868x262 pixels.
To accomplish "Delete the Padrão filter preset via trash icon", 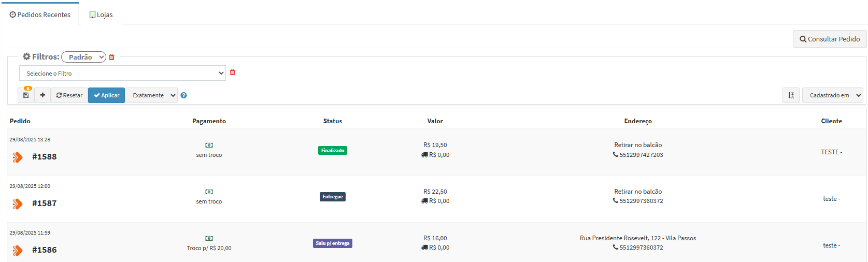I will tap(111, 57).
